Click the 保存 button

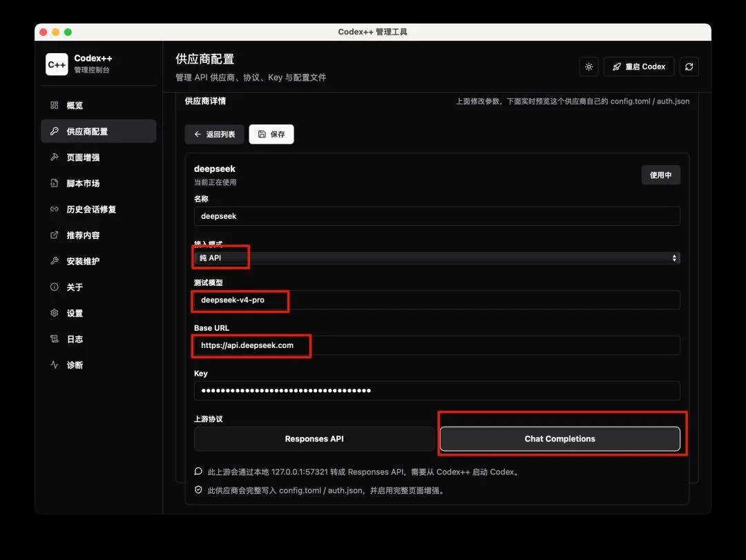click(271, 134)
